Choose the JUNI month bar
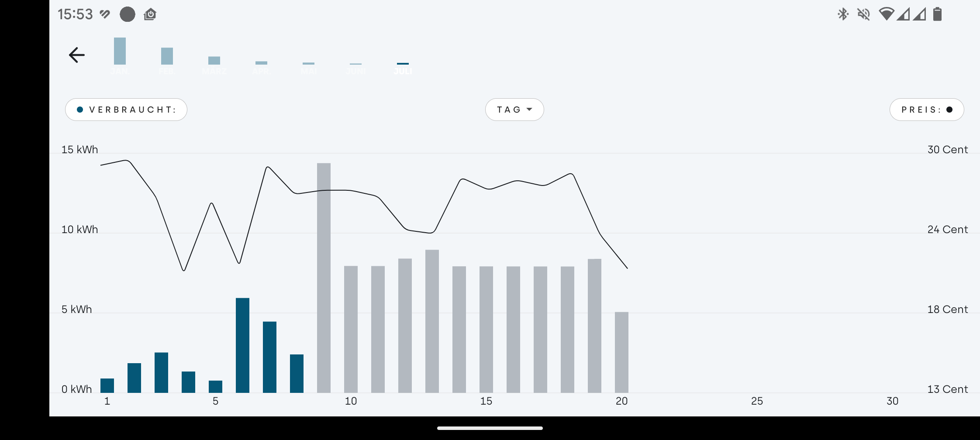 pos(355,69)
